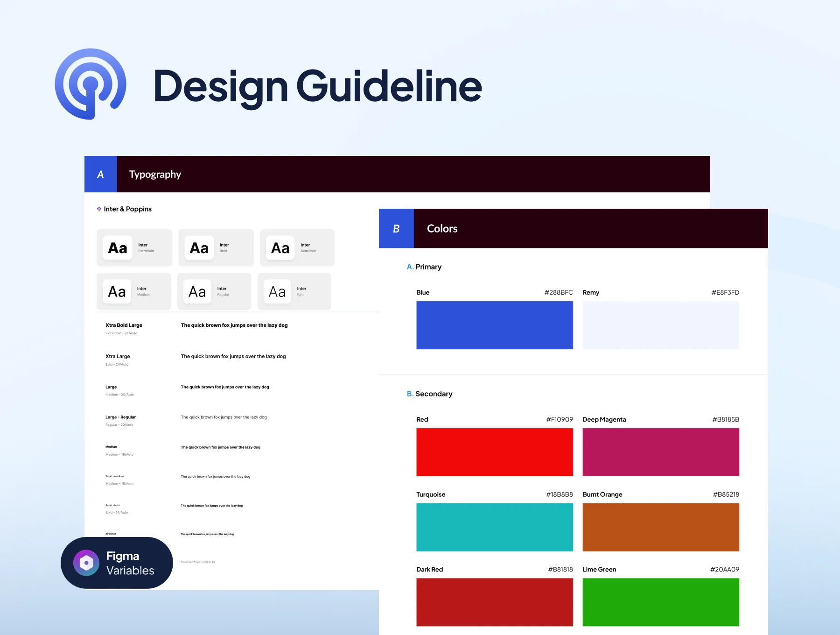Screen dimensions: 840x635
Task: Click the #18B8B8 hex code
Action: [x=560, y=494]
